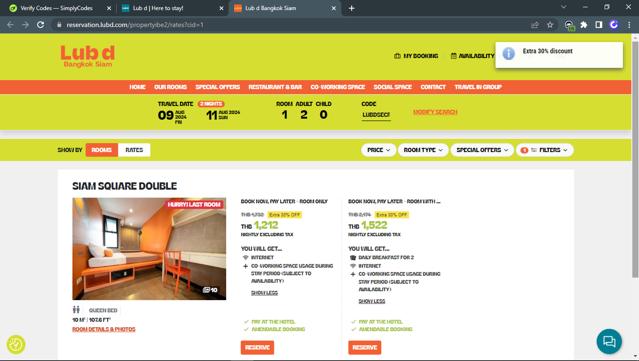Screen dimensions: 639x361
Task: Click Daily Breakfast for 2 text
Action: pyautogui.click(x=386, y=258)
